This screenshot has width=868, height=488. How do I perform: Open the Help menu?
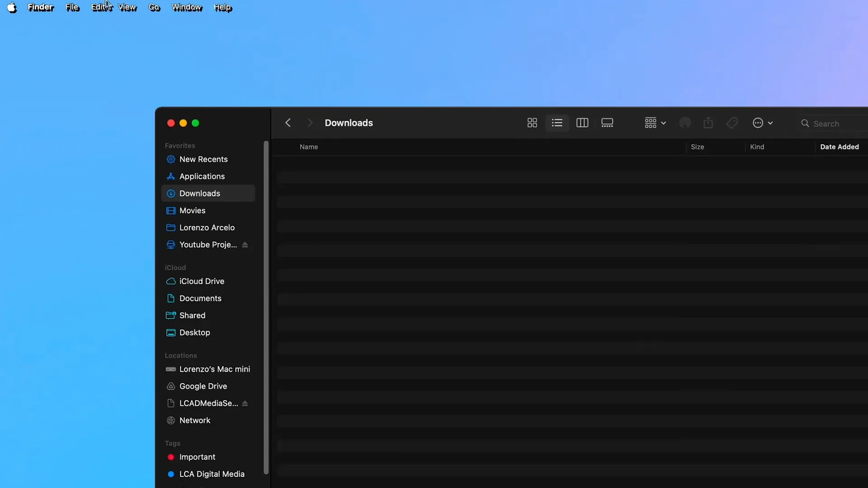222,8
